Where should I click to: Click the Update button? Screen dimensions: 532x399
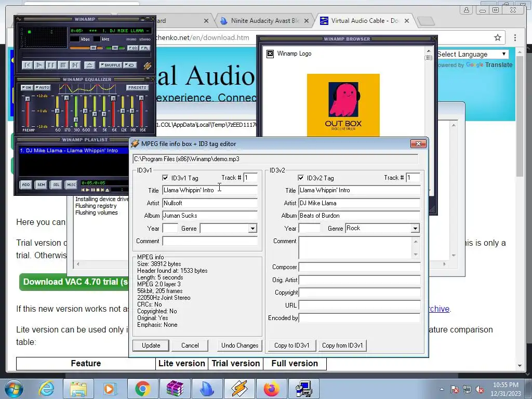pos(151,345)
